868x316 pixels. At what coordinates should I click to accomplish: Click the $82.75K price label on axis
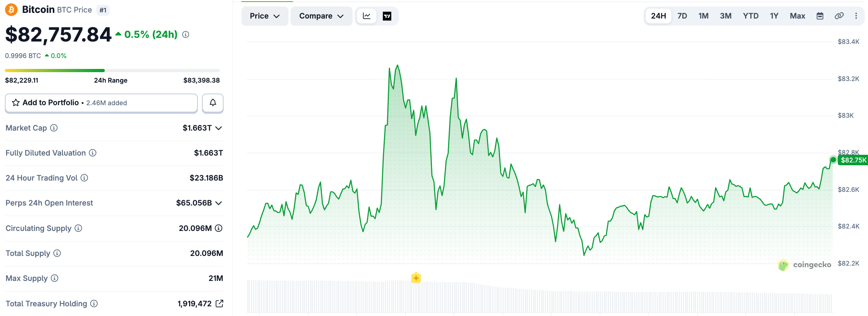pyautogui.click(x=853, y=160)
